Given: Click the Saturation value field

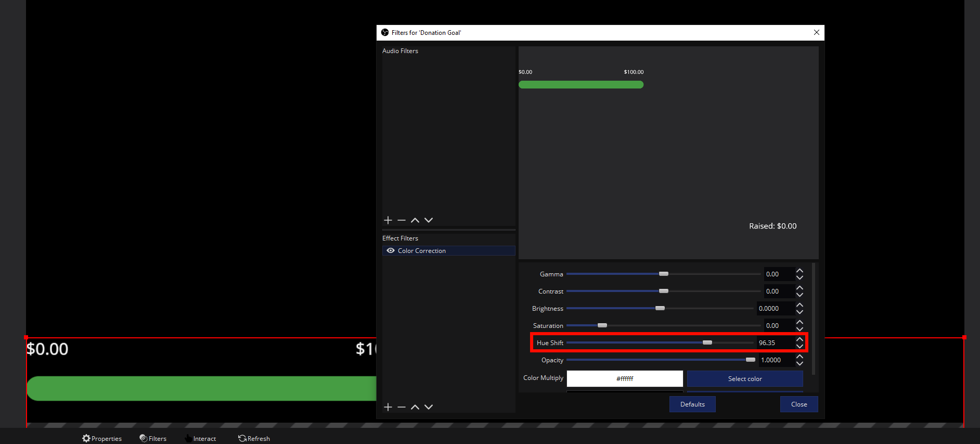Looking at the screenshot, I should pyautogui.click(x=779, y=325).
